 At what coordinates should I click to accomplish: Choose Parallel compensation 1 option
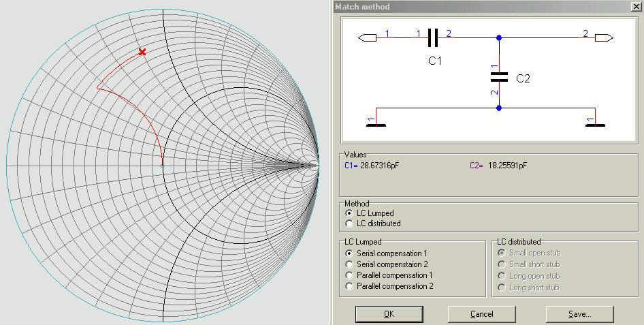tap(349, 275)
